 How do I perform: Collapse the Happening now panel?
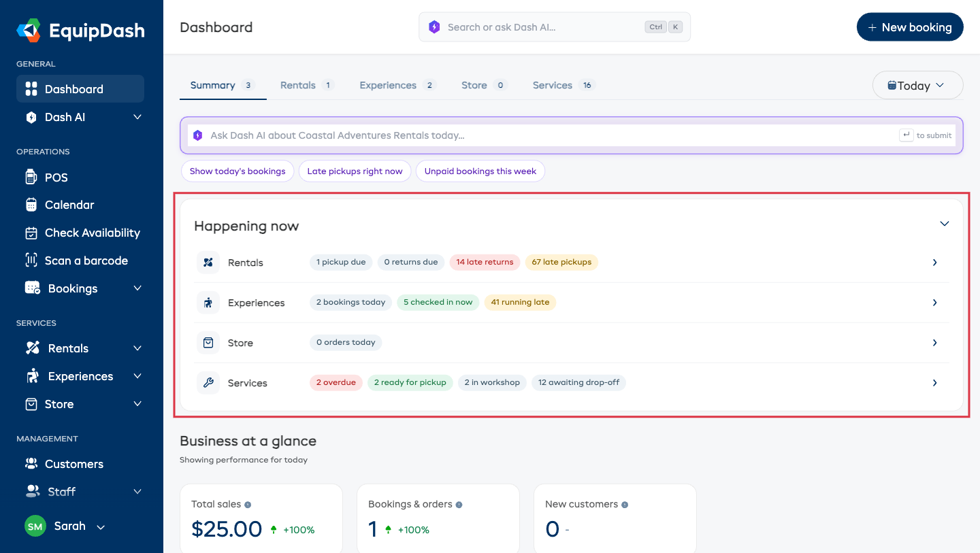click(944, 224)
